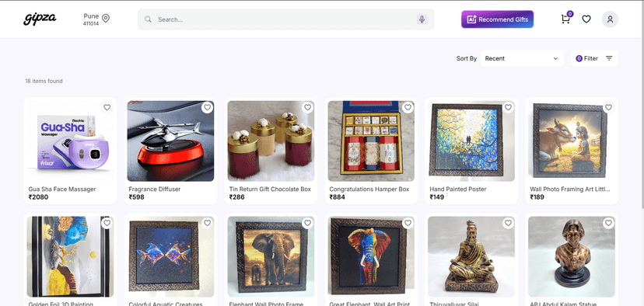Open the wishlist heart in header
644x306 pixels.
[586, 19]
